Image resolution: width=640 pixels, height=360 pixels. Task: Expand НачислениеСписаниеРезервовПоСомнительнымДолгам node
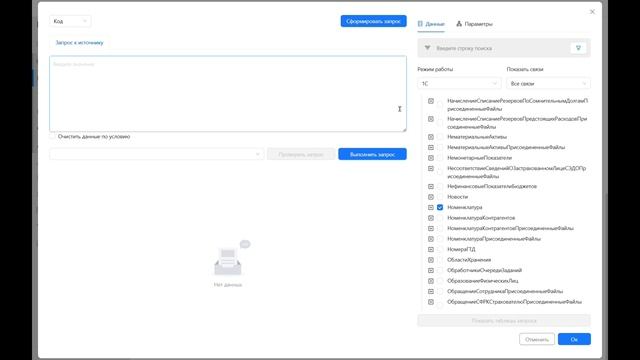pos(431,101)
